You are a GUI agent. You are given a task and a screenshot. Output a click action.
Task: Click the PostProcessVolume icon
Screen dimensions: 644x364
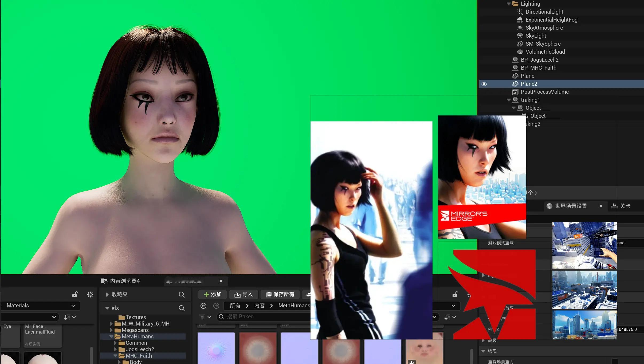(x=515, y=92)
